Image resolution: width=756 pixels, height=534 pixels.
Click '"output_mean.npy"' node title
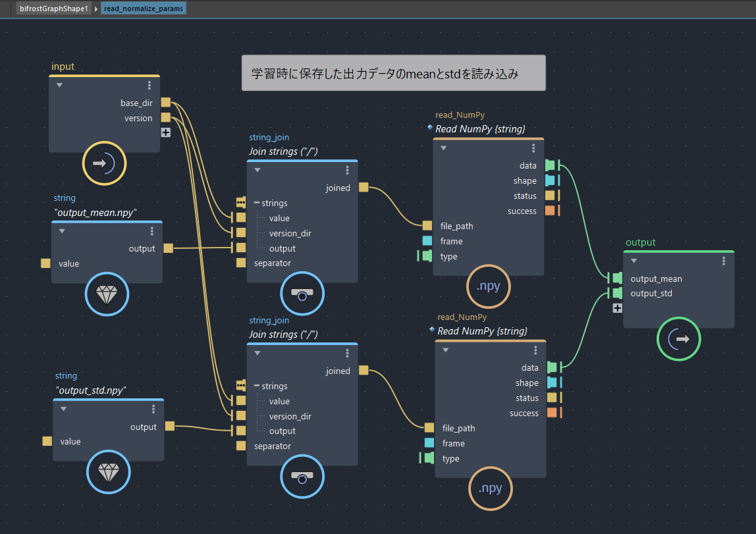point(95,213)
